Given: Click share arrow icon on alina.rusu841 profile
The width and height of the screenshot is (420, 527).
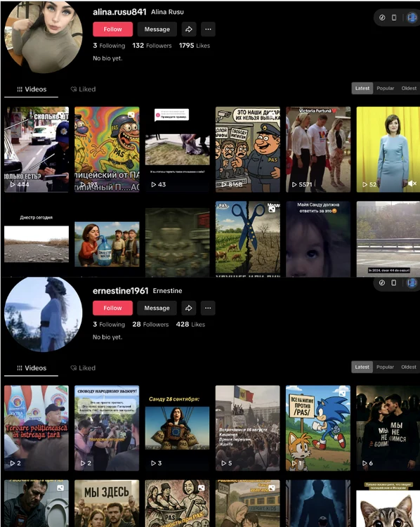Looking at the screenshot, I should [189, 30].
